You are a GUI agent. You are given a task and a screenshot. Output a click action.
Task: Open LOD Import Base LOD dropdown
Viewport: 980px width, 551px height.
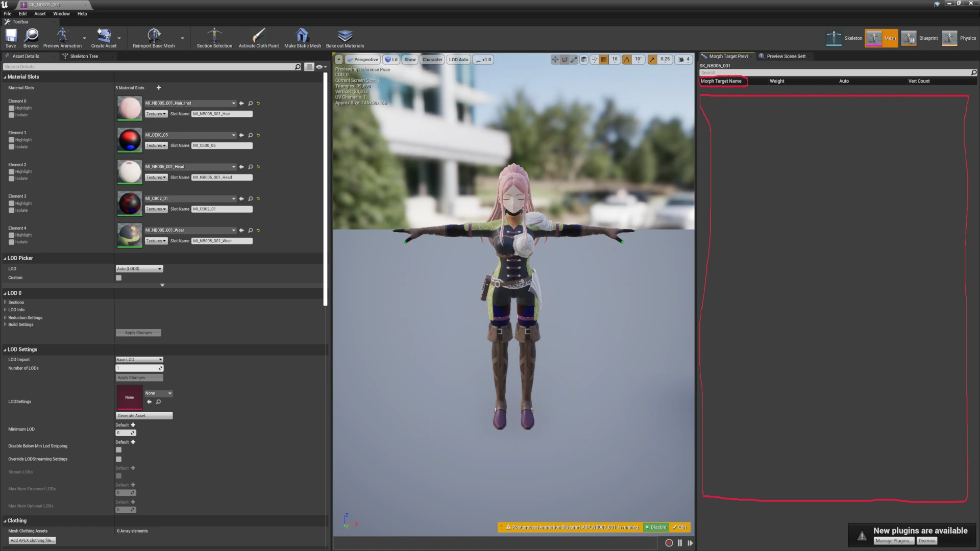[139, 360]
